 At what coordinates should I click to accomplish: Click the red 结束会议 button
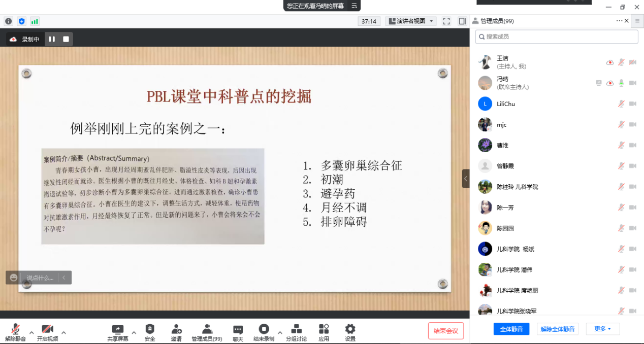coord(445,331)
